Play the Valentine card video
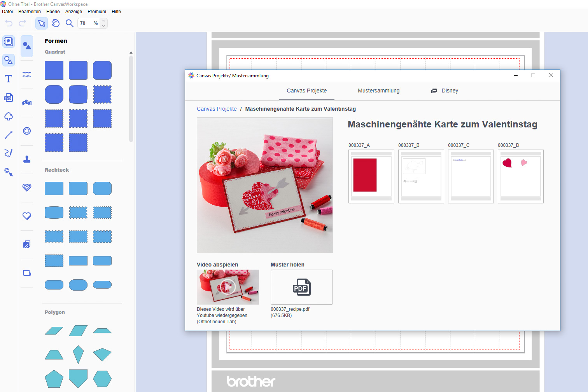Screen dimensions: 588x392 point(227,287)
